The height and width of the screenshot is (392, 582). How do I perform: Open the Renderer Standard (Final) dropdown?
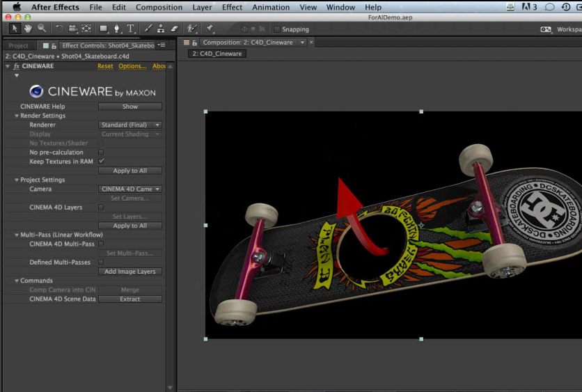click(x=130, y=125)
